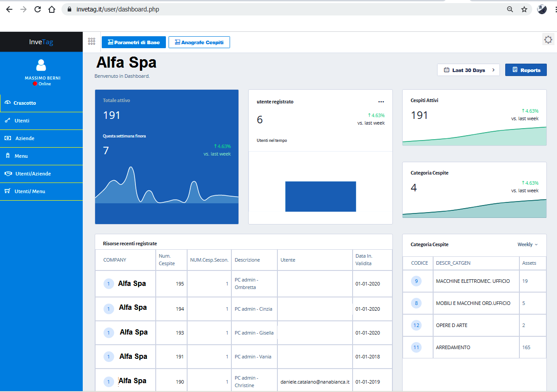Open the Last 30 Days date range dropdown
Image resolution: width=557 pixels, height=392 pixels.
click(x=469, y=70)
